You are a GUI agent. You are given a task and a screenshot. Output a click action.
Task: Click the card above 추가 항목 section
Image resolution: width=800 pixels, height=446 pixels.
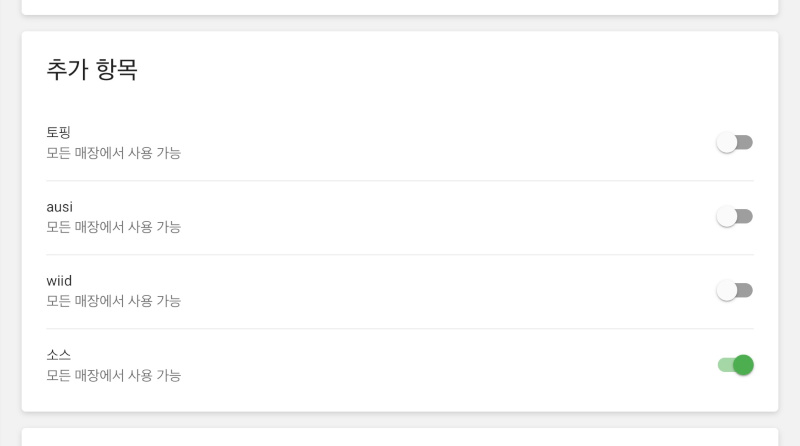pyautogui.click(x=400, y=6)
